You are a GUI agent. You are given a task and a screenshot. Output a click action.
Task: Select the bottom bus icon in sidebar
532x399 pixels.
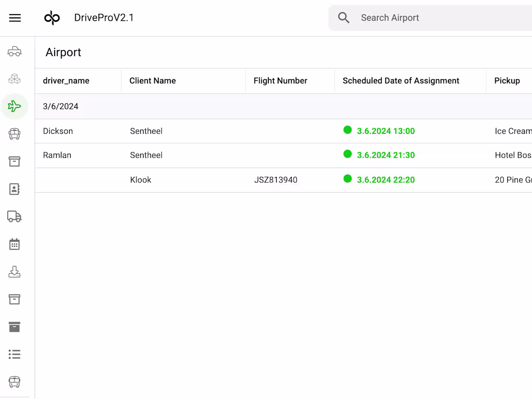coord(15,382)
